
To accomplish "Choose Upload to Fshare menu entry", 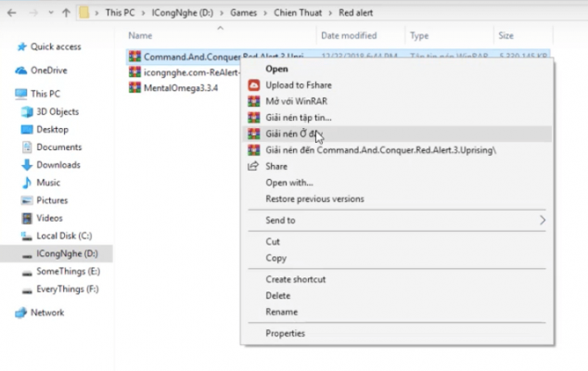I will click(x=299, y=85).
